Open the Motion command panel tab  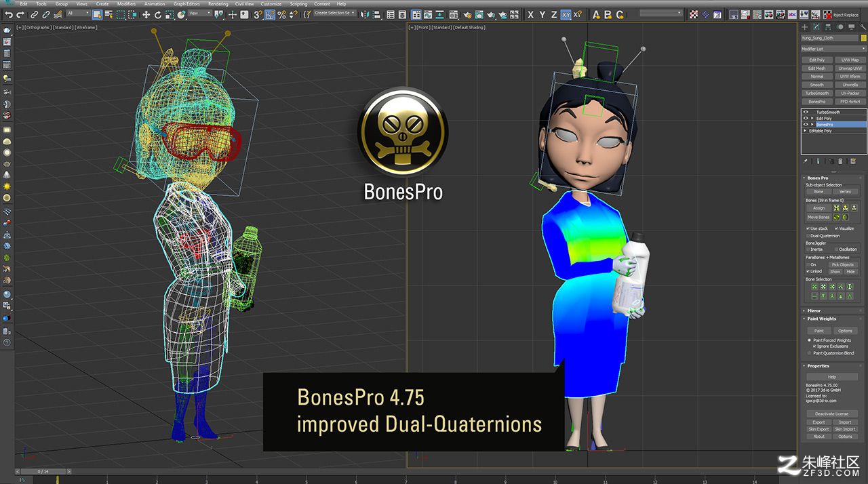[x=840, y=27]
